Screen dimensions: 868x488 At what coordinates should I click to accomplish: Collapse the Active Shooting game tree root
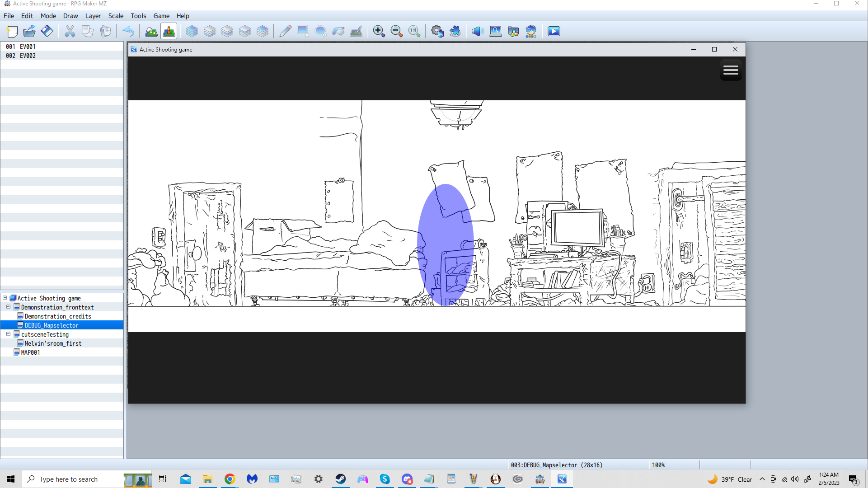coord(5,298)
